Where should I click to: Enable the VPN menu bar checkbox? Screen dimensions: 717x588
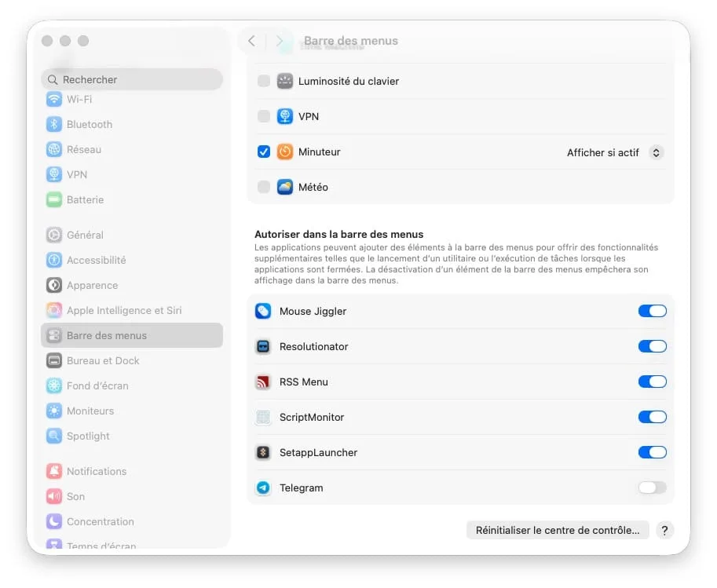click(x=264, y=117)
